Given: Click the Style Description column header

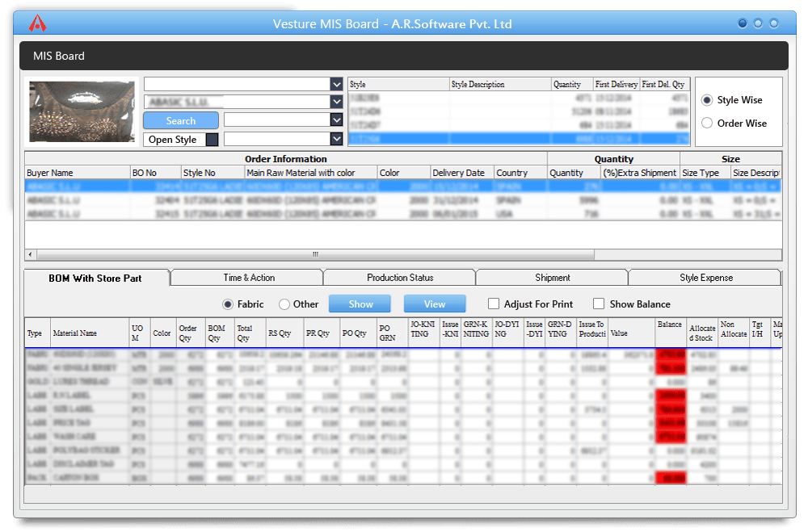Looking at the screenshot, I should (500, 85).
